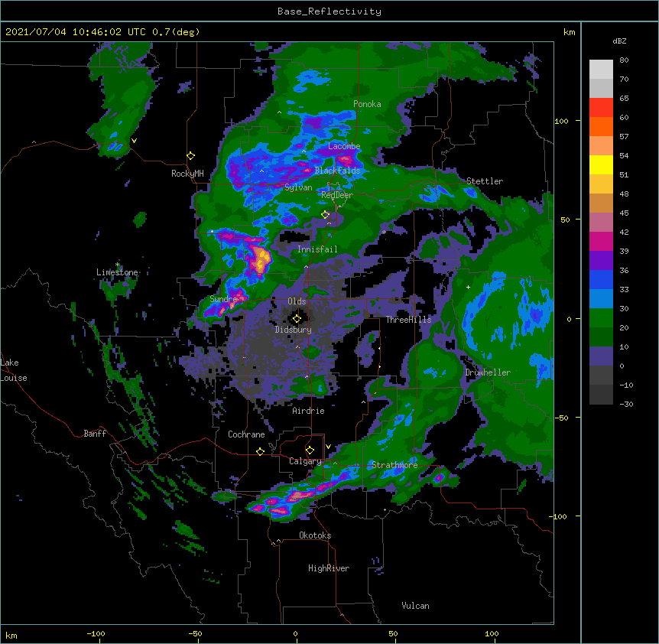Click the yellow diamond marker beside Cochrane
Viewport: 659px width, 644px height.
click(x=260, y=451)
